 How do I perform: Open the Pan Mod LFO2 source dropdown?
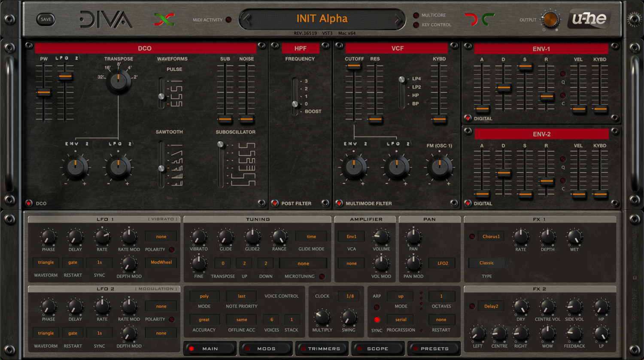click(x=443, y=263)
